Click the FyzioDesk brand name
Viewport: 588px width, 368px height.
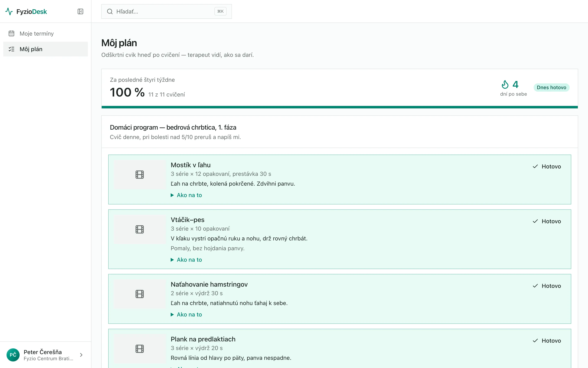(x=32, y=11)
